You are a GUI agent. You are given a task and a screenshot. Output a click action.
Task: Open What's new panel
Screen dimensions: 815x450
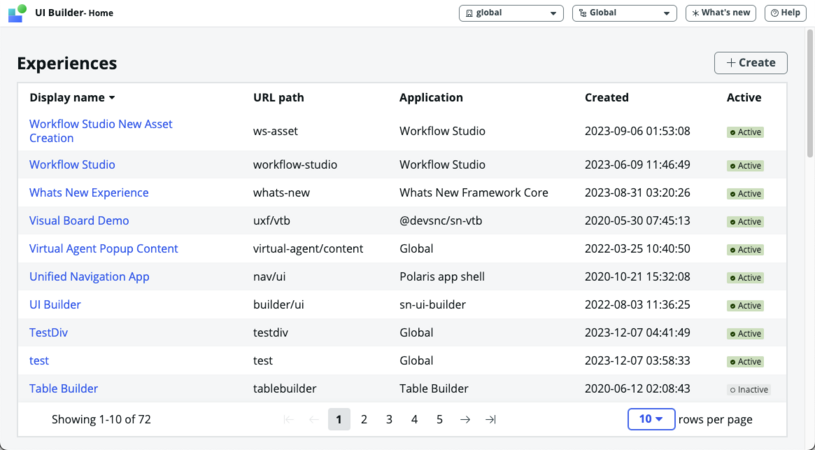(x=720, y=13)
